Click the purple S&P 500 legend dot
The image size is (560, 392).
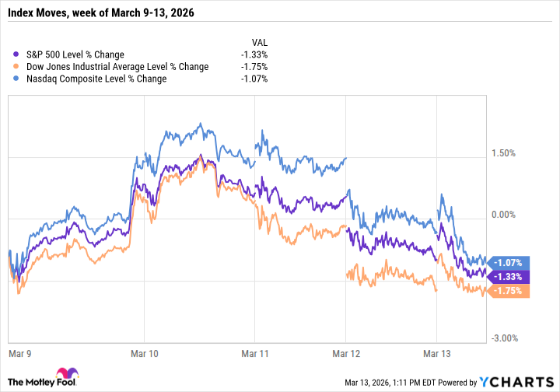[x=17, y=54]
